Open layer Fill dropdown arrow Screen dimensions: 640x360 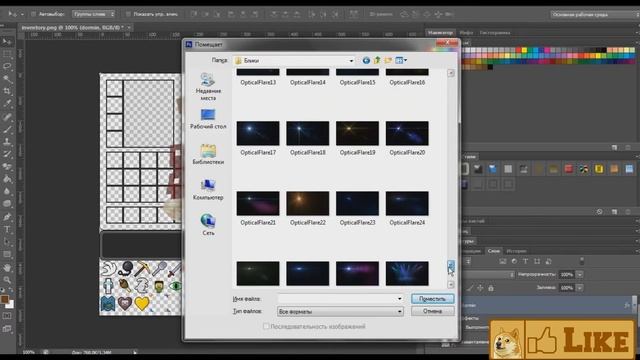coord(580,288)
